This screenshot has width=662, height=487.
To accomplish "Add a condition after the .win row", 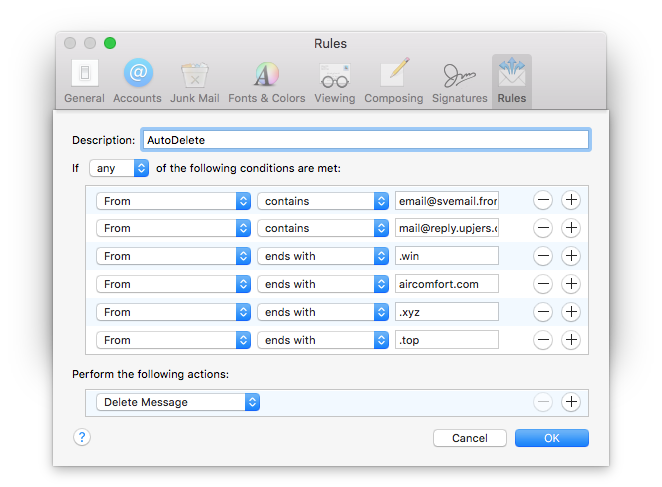I will (x=571, y=256).
